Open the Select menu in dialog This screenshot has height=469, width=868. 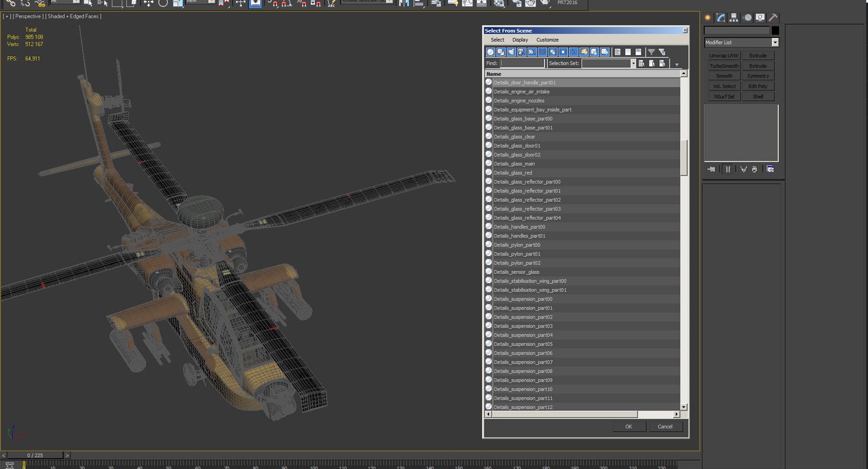(497, 40)
